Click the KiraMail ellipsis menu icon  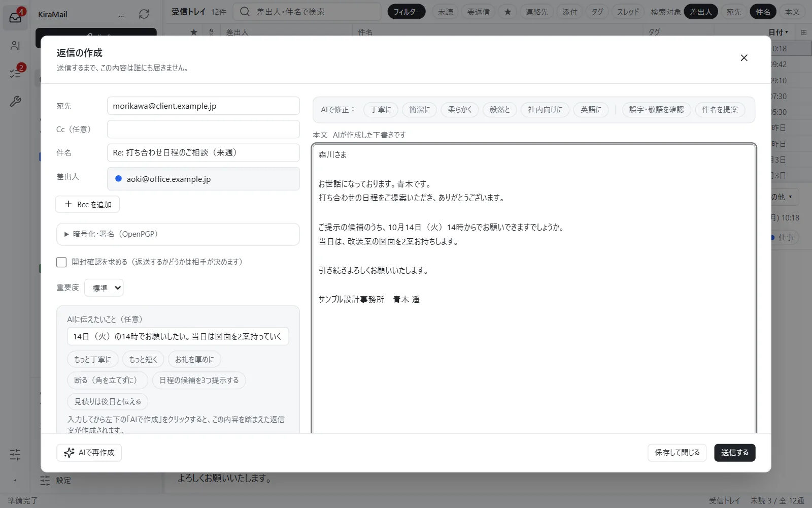coord(121,15)
